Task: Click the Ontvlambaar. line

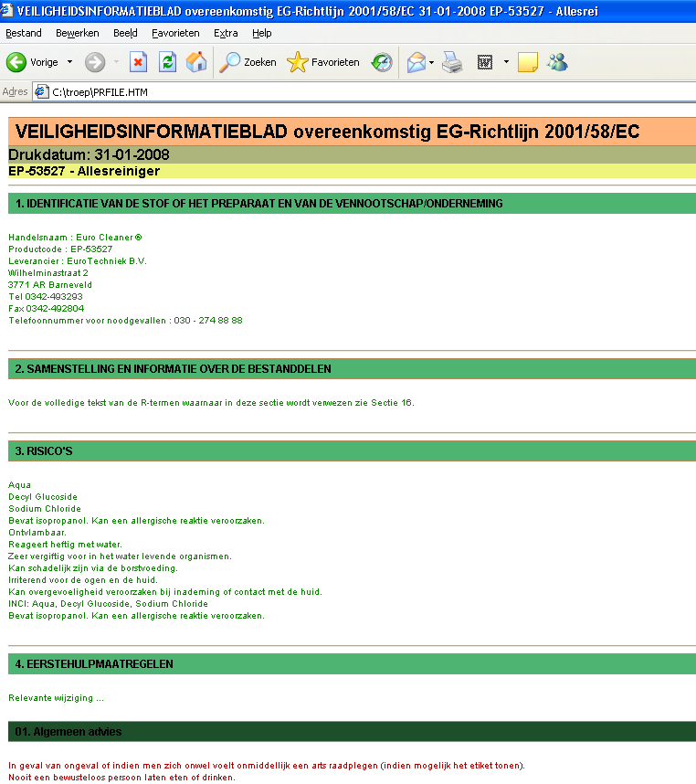Action: tap(37, 533)
